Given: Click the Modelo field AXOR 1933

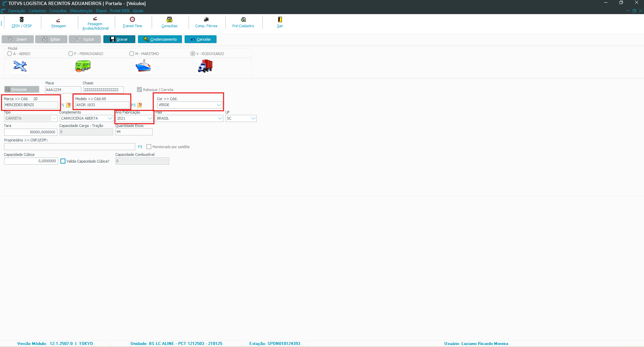Looking at the screenshot, I should tap(102, 105).
